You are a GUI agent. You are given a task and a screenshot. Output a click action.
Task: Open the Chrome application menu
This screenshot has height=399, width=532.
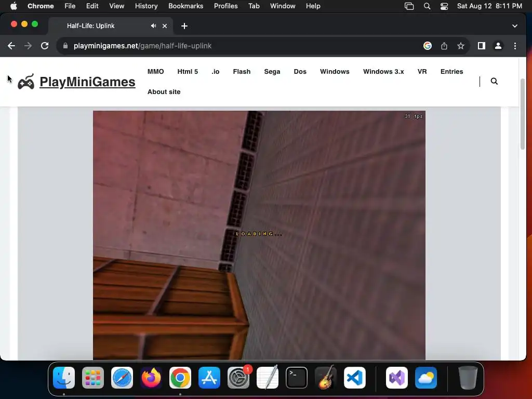[x=41, y=6]
